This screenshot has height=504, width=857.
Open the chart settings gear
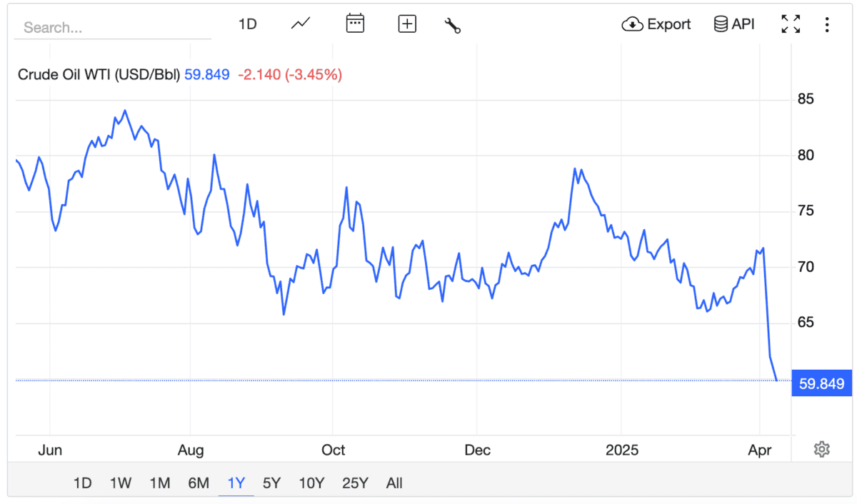coord(821,450)
